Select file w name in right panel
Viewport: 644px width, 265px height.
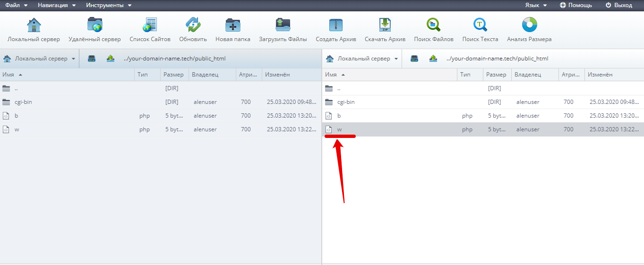[339, 129]
